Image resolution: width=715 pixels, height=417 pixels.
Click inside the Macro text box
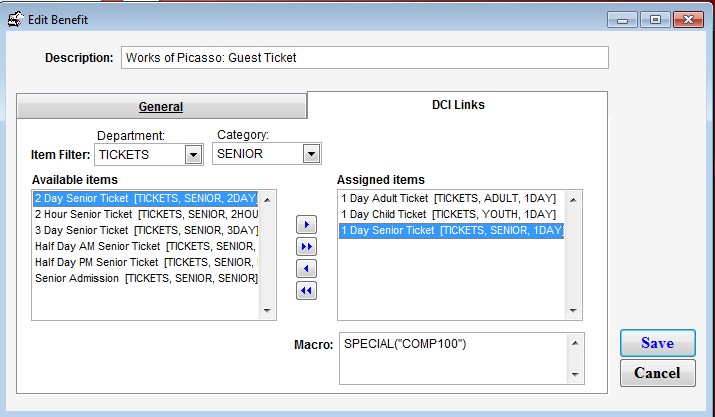point(450,359)
